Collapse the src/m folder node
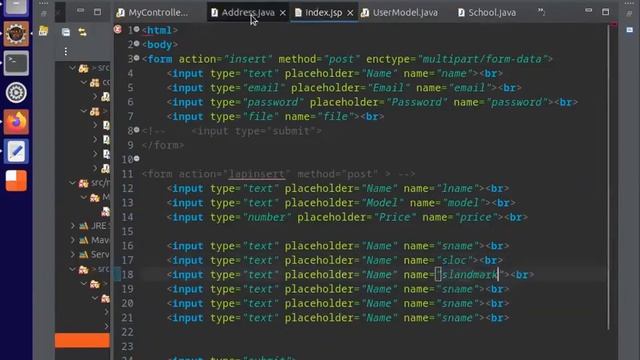 [x=73, y=183]
